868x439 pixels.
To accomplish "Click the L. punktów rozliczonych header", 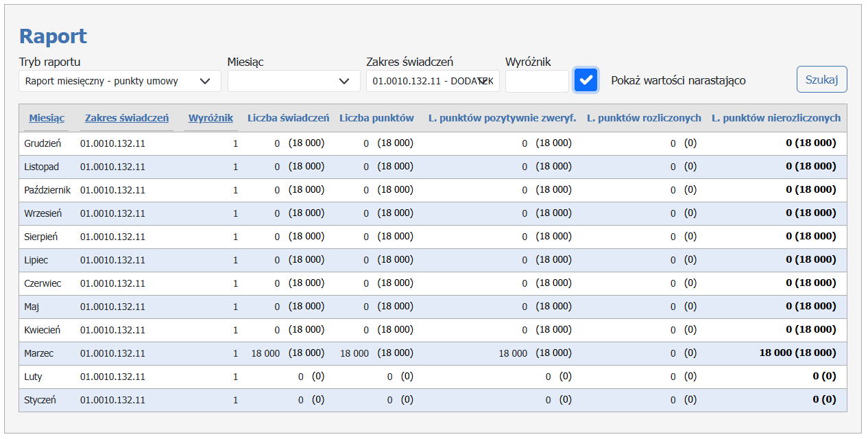I will click(644, 118).
